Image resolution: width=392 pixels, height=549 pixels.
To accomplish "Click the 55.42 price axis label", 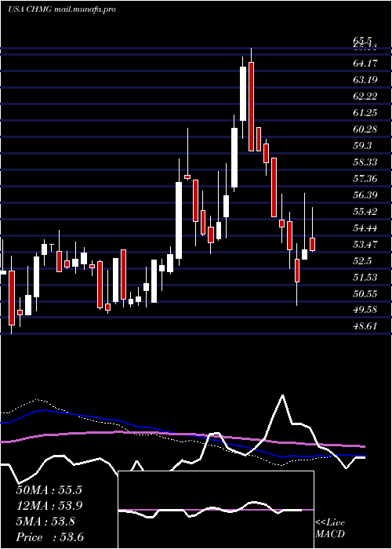I will [x=365, y=212].
